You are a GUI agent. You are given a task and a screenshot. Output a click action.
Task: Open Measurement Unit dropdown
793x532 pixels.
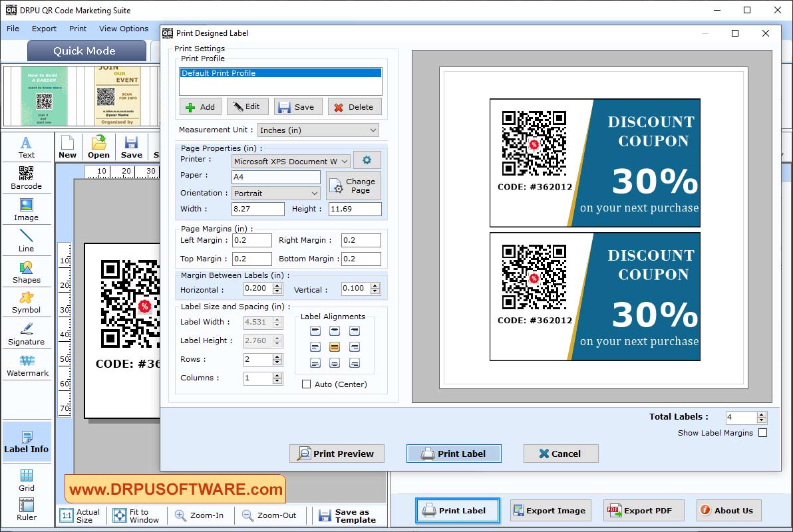click(318, 130)
